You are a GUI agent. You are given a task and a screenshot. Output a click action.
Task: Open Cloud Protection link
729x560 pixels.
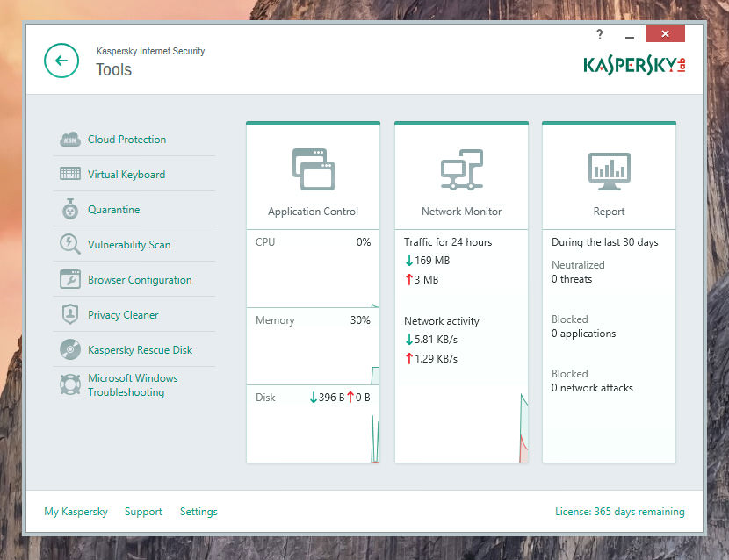pos(127,140)
